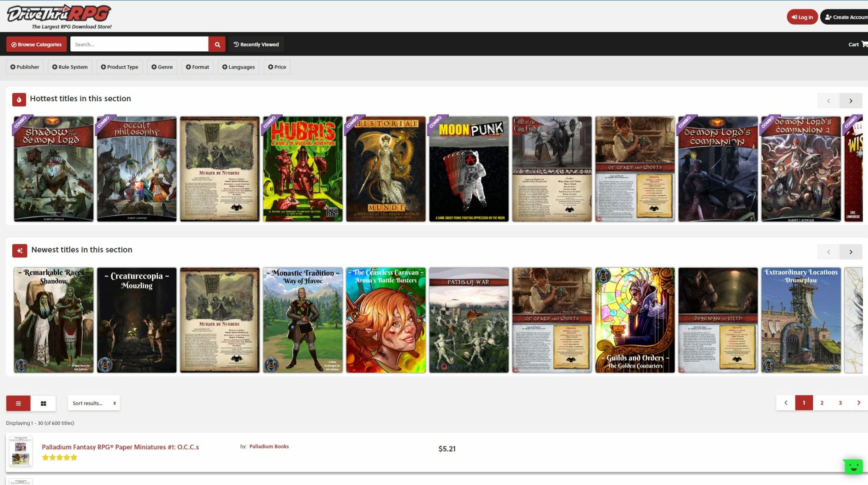
Task: Expand the Rule System filter options
Action: 70,67
